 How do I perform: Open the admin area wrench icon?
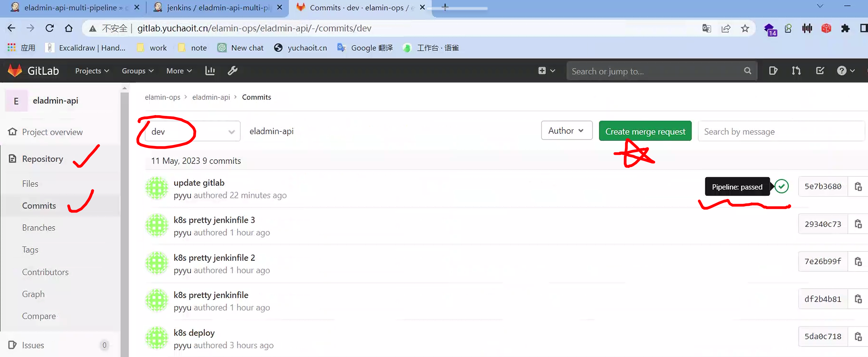pyautogui.click(x=232, y=71)
